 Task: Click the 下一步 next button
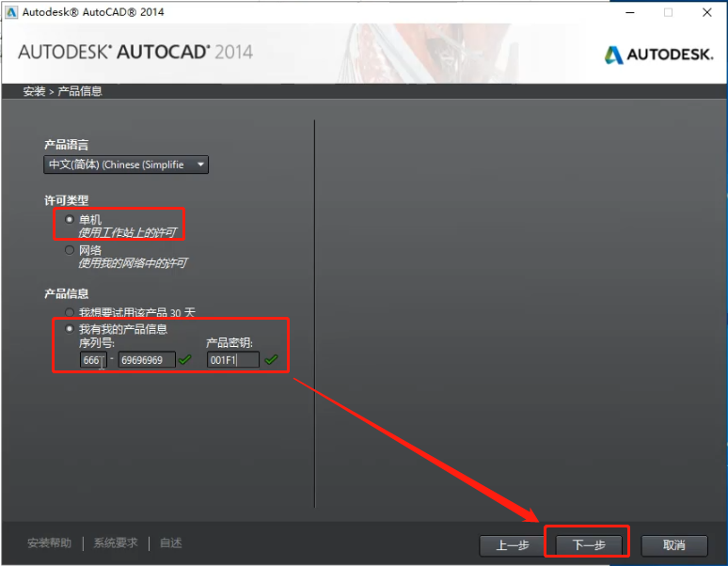pyautogui.click(x=589, y=545)
